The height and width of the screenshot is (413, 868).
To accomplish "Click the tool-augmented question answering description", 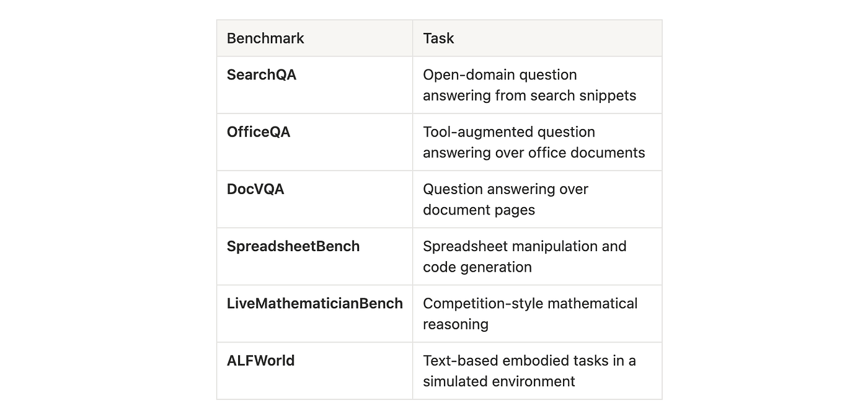I will click(x=534, y=142).
